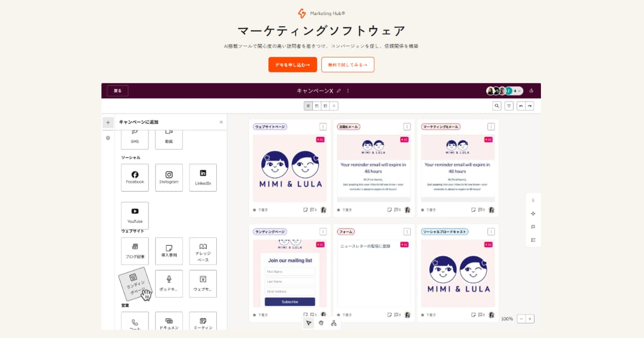Switch to the list view toggle

pyautogui.click(x=334, y=106)
